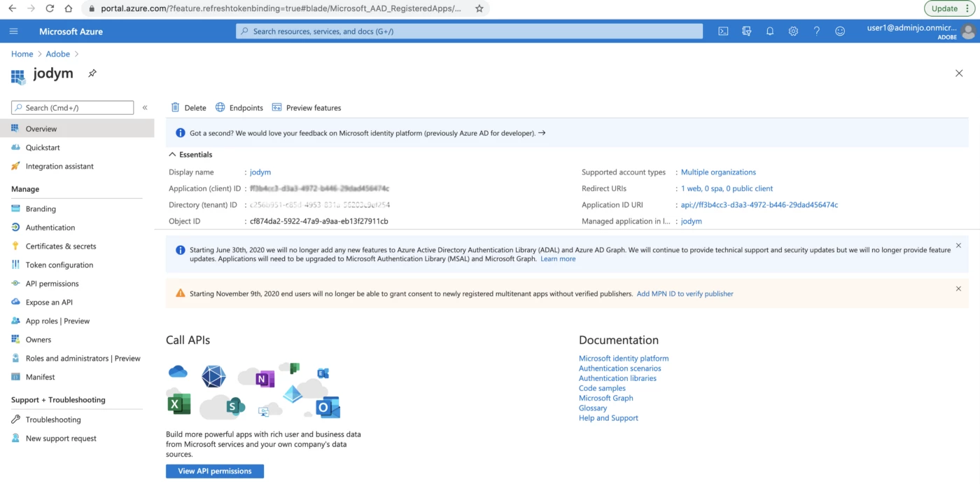The image size is (980, 484).
Task: Open Endpoints from the toolbar
Action: point(239,108)
